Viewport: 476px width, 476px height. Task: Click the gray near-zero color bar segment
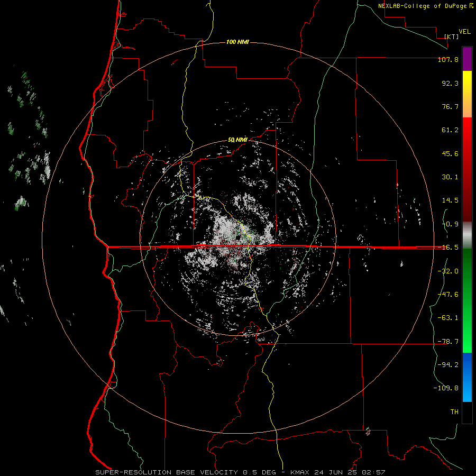point(467,235)
